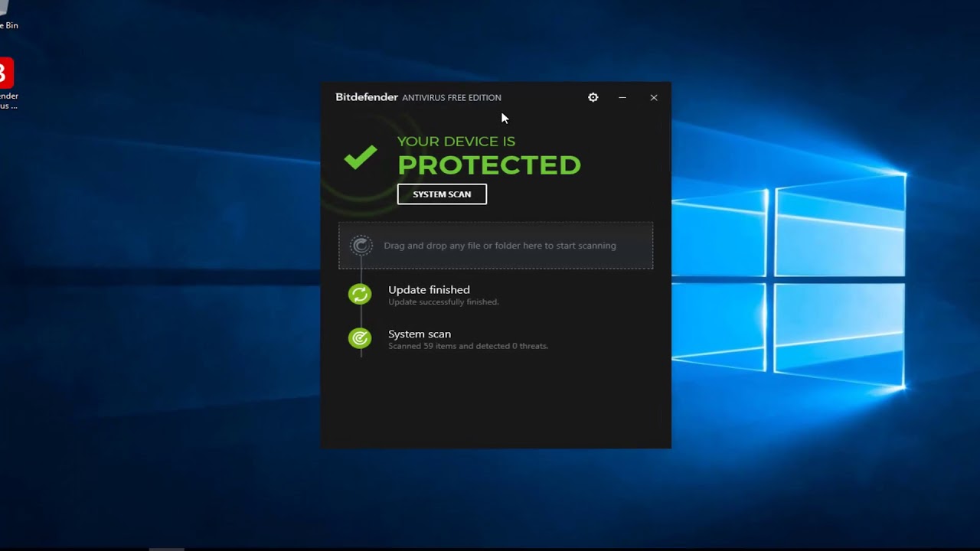
Task: Open the System scan event title
Action: (x=420, y=334)
